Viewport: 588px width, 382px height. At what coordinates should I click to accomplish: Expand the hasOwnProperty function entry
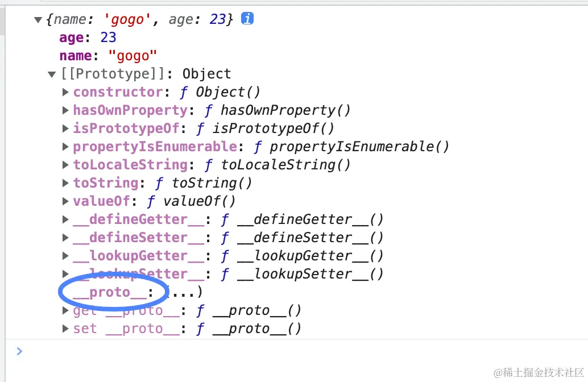(x=65, y=110)
